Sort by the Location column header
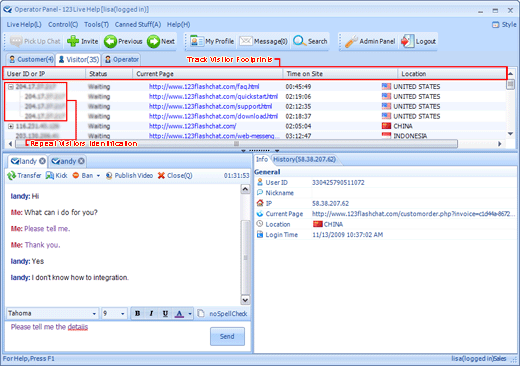Viewport: 520px width, 366px height. point(451,74)
